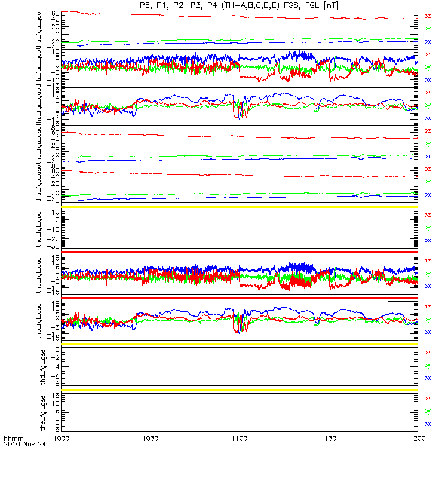Click the -8 tick value on thd_fgl_gse axis
Image resolution: width=448 pixels, height=478 pixels.
click(55, 384)
